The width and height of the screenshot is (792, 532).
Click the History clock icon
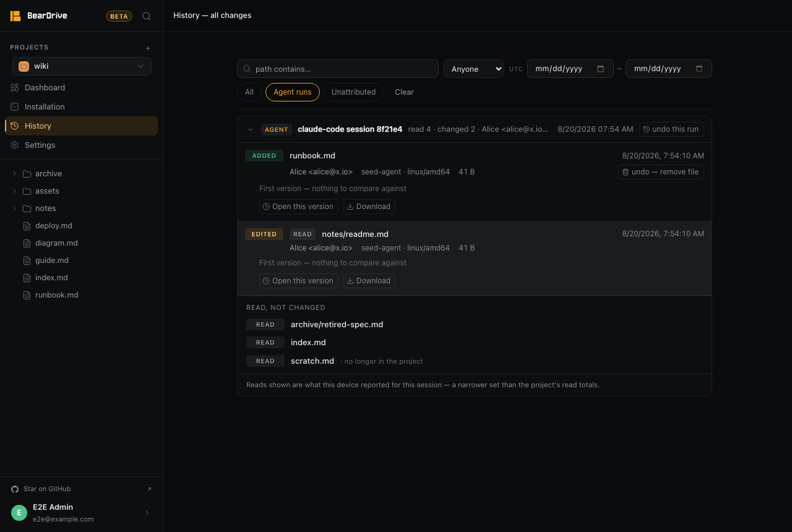tap(15, 126)
